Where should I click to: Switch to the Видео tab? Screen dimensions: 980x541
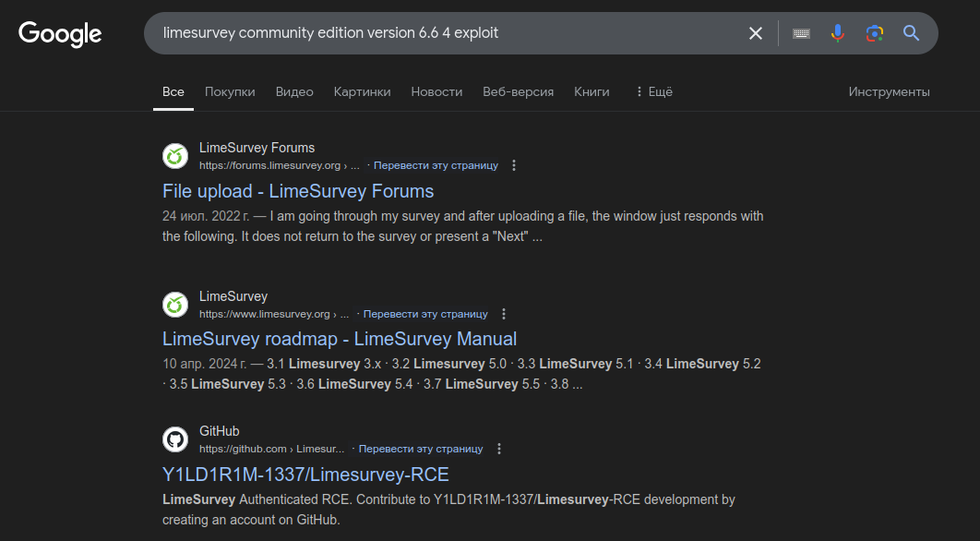point(294,92)
